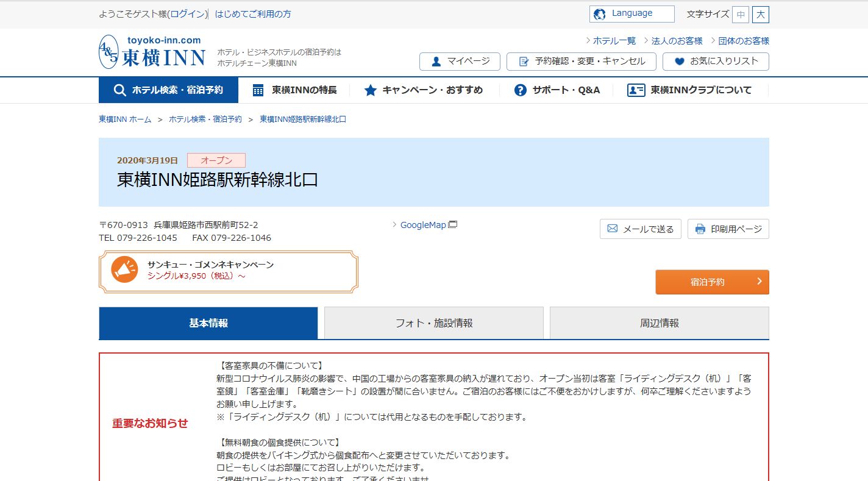Open キャンペーン・おすすめ menu
868x481 pixels.
(x=424, y=90)
